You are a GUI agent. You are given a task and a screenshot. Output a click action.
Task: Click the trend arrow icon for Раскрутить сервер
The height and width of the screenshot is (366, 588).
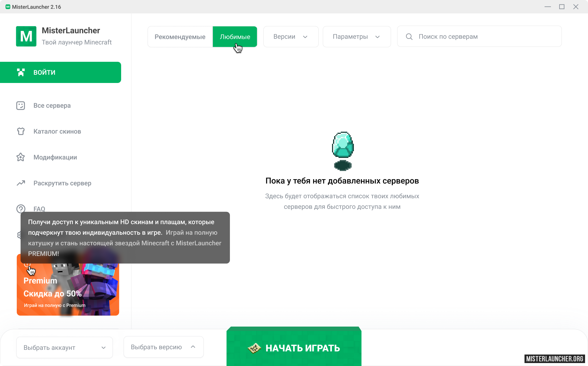(21, 183)
